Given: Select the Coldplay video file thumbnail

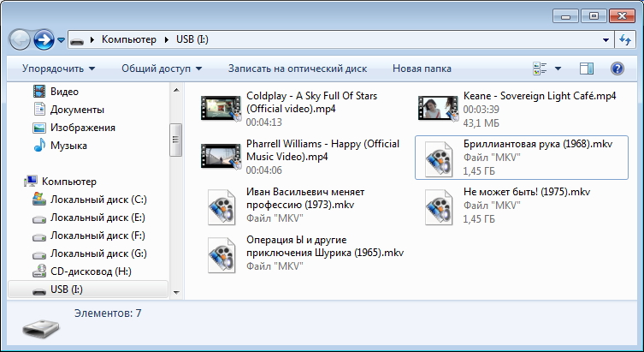Looking at the screenshot, I should pyautogui.click(x=221, y=107).
